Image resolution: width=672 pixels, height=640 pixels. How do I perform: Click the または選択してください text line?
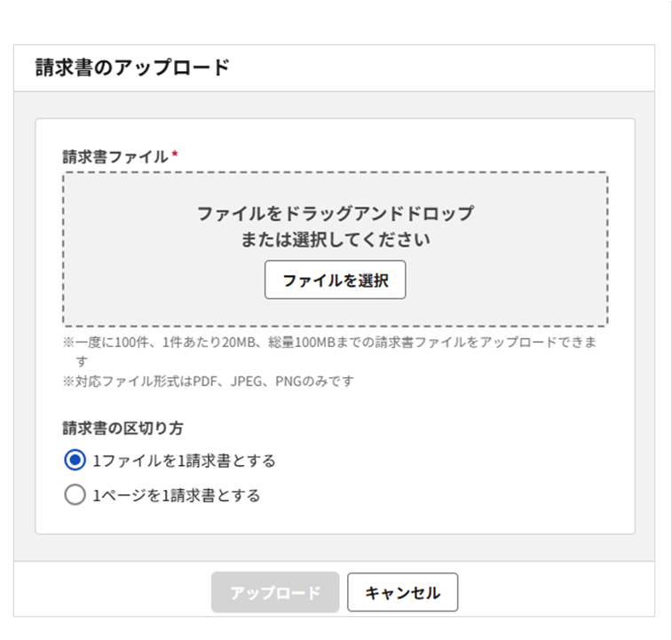point(335,239)
